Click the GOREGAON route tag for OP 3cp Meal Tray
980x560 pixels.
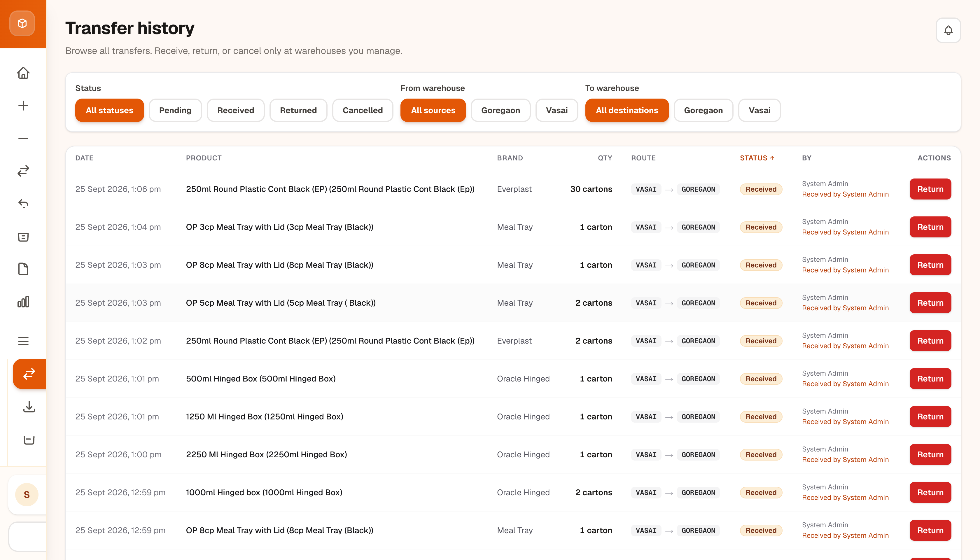point(698,227)
